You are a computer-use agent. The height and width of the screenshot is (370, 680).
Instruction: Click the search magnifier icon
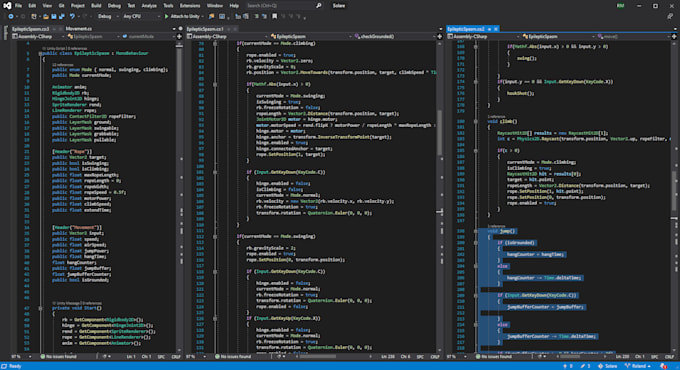pyautogui.click(x=319, y=6)
